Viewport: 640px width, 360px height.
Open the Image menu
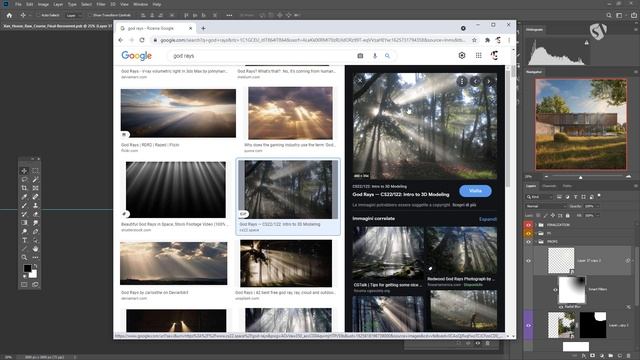click(43, 4)
